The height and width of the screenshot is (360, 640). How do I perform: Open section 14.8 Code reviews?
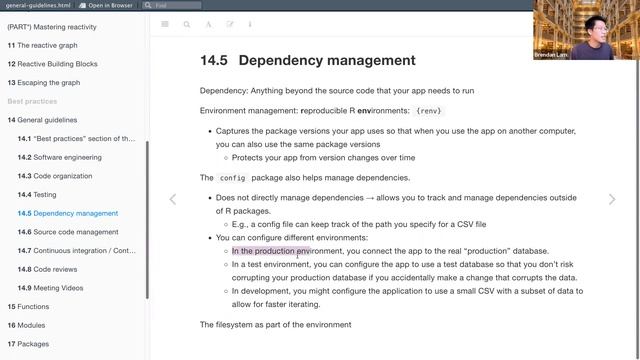click(x=47, y=269)
